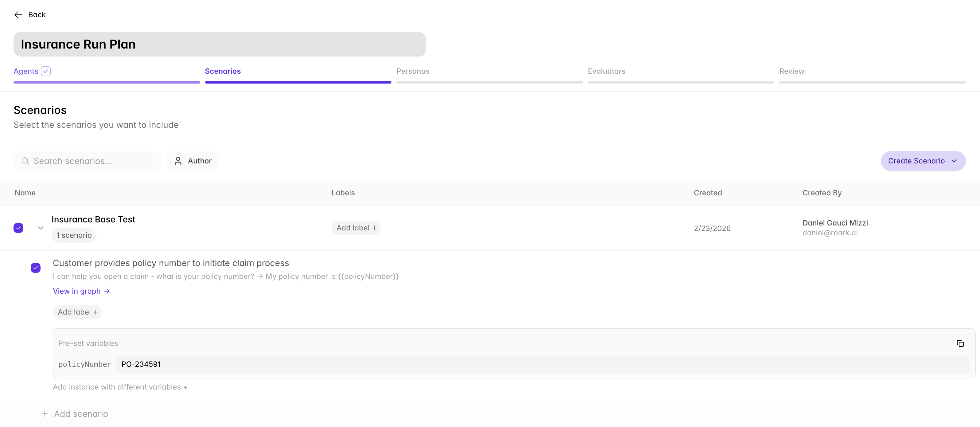Copy the pre-set variables with copy icon
Viewport: 980px width, 427px height.
960,343
